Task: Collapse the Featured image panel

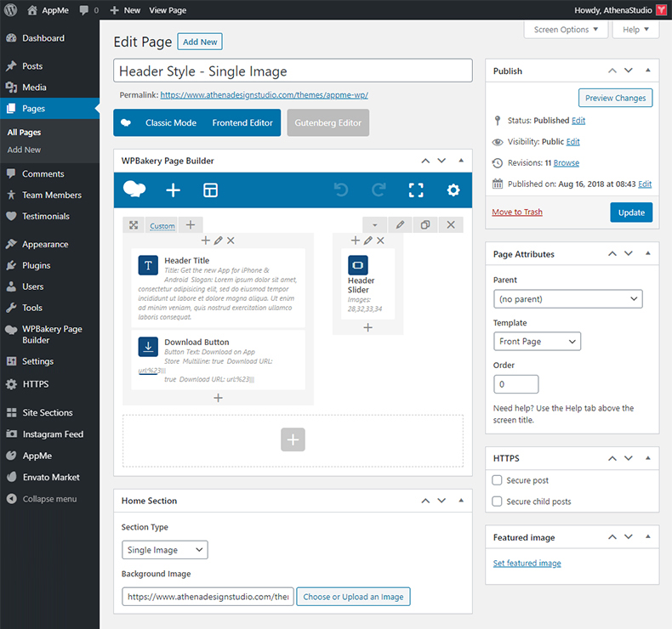Action: 648,536
